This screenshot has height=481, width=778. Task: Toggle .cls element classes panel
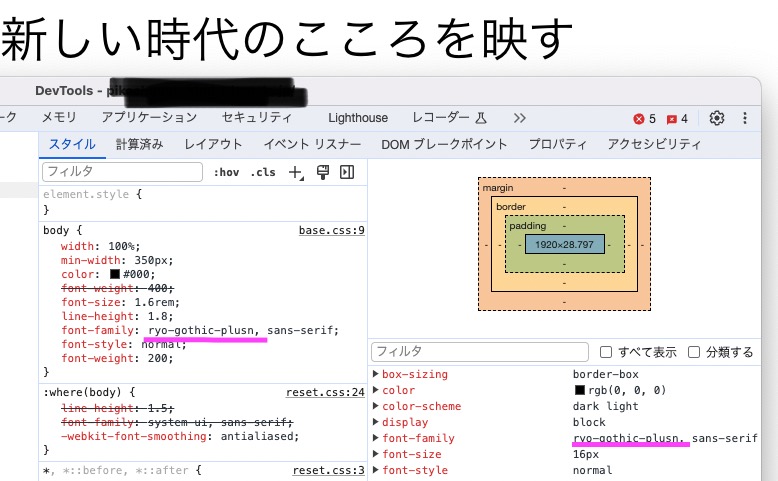(x=263, y=172)
